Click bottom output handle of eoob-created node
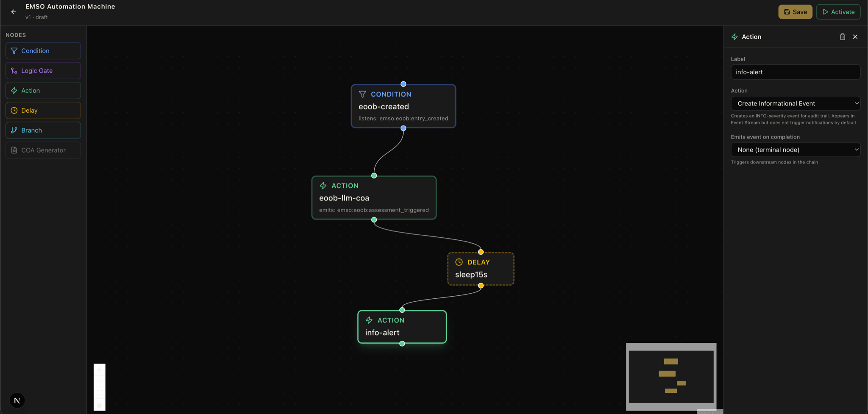 pos(403,128)
